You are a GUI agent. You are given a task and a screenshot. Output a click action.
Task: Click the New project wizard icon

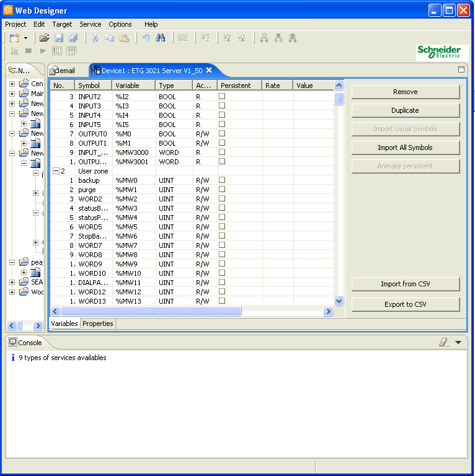[14, 38]
